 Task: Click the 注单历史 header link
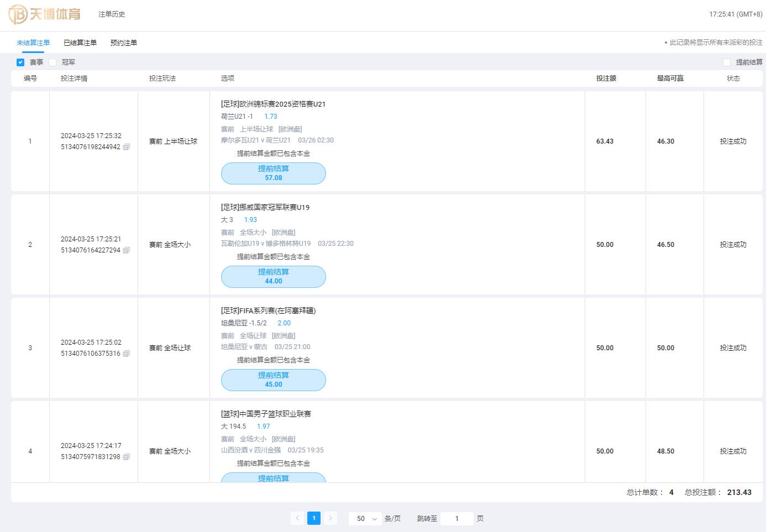coord(112,14)
